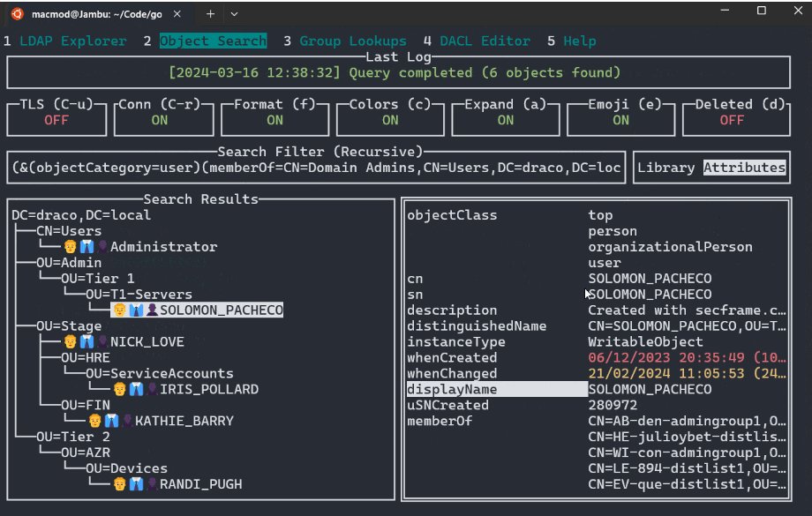Toggle the Format (f) option

275,120
